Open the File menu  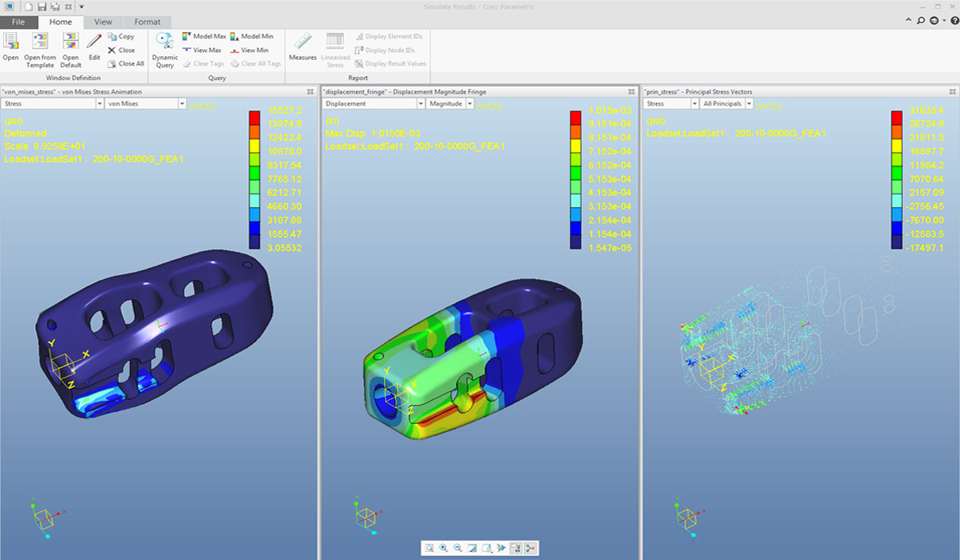(18, 22)
